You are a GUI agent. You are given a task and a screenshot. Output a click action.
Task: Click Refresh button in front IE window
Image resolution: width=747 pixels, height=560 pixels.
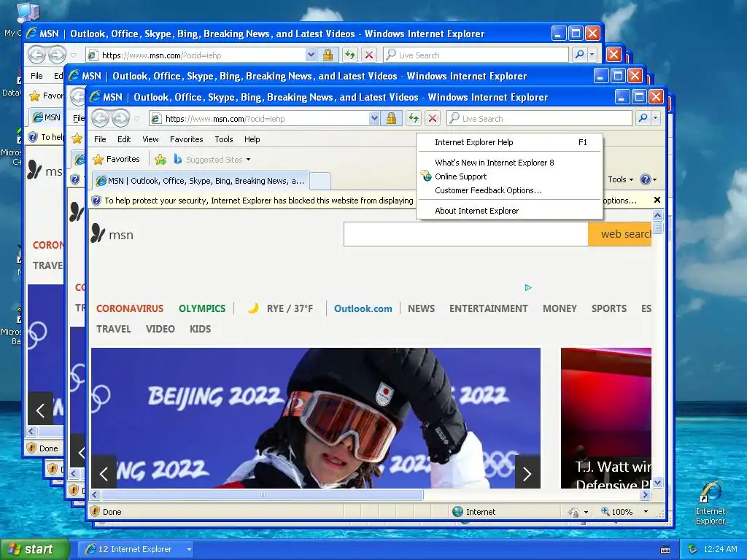pyautogui.click(x=413, y=118)
